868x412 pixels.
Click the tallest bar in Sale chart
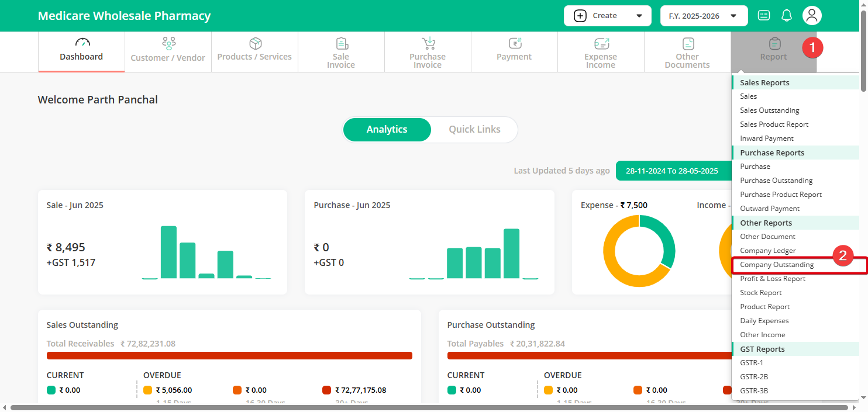click(x=168, y=252)
